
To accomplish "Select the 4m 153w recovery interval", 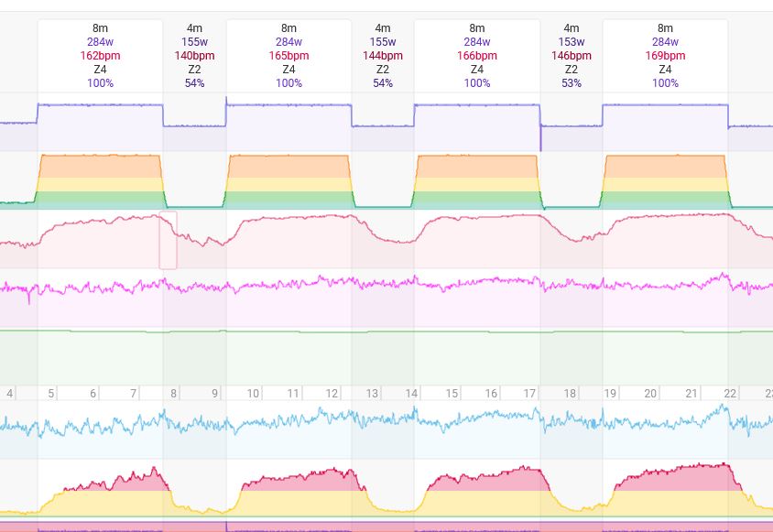I will (572, 55).
